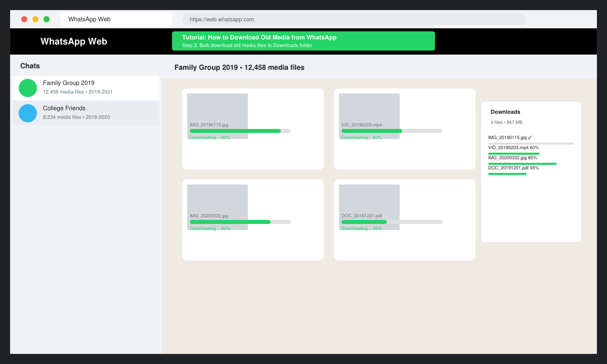
Task: Click the '12,458 media files • 2019-2021' subtitle
Action: click(x=78, y=92)
